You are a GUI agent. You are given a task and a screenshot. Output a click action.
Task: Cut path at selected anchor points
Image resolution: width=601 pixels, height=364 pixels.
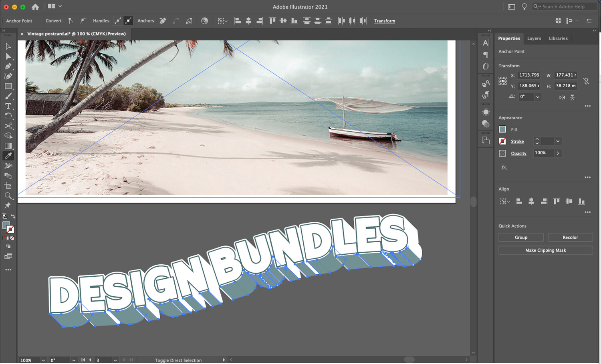[189, 21]
